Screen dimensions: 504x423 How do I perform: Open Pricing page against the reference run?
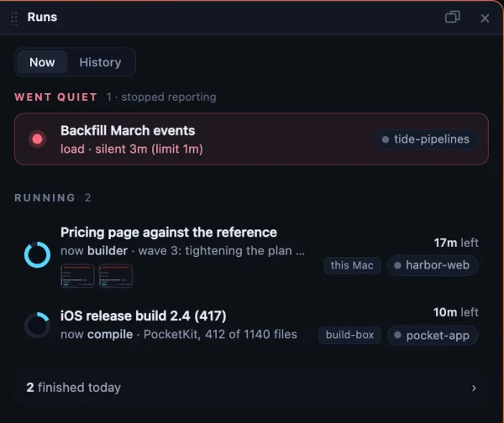252,256
